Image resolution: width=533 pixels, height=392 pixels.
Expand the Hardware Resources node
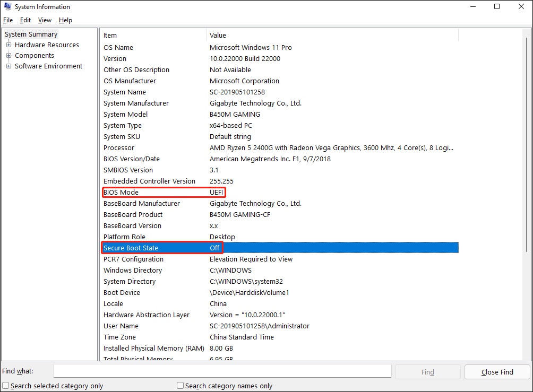point(9,45)
